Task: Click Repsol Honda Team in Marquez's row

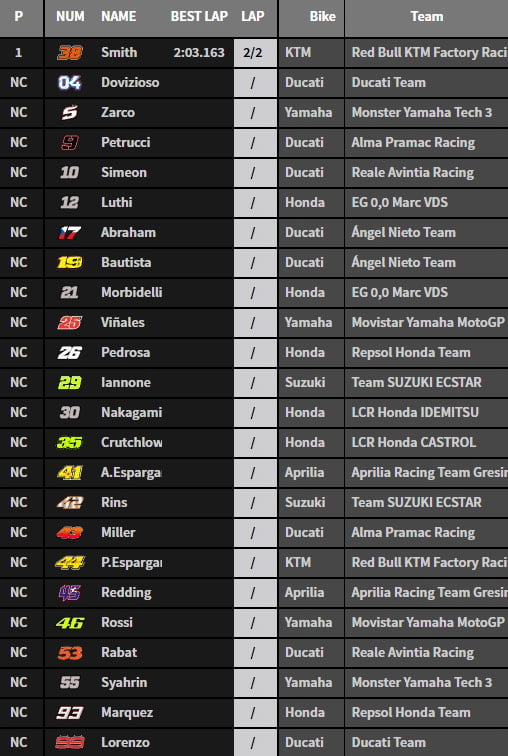Action: tap(411, 713)
